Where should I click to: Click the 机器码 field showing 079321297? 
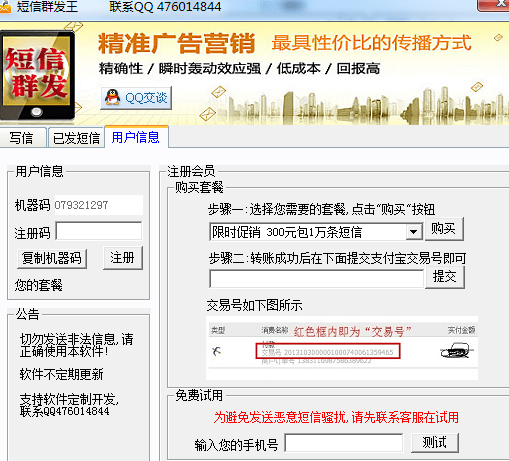pos(99,205)
